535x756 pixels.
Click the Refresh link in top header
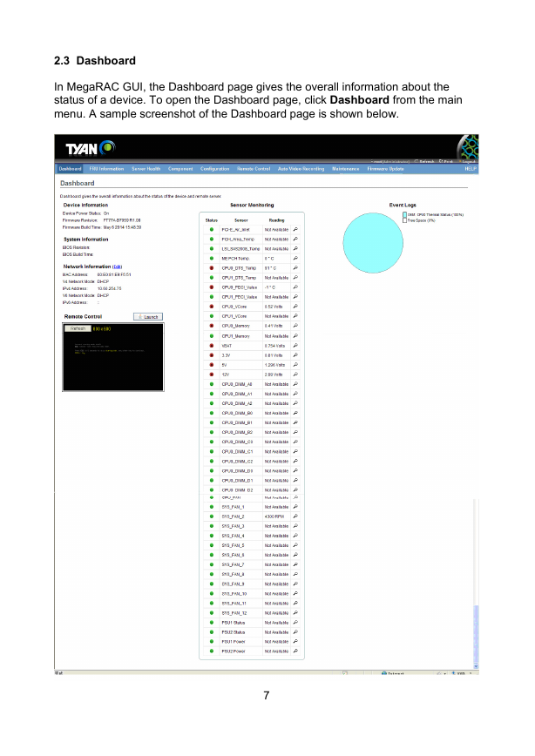point(424,161)
